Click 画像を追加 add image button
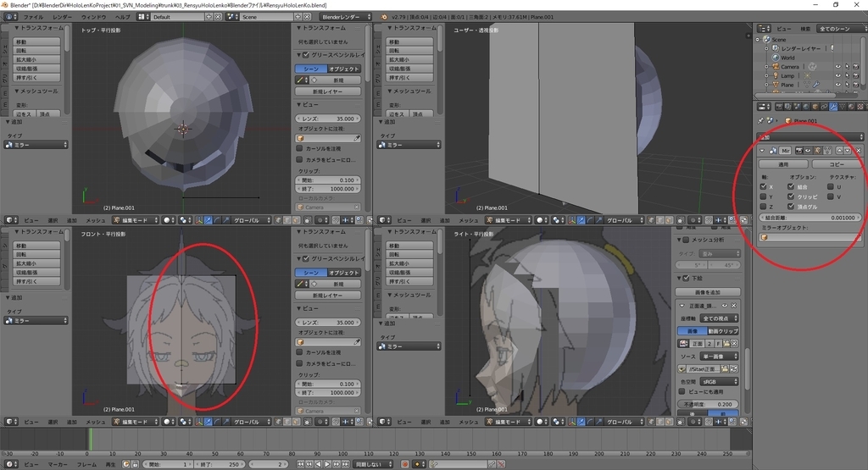 coord(708,292)
